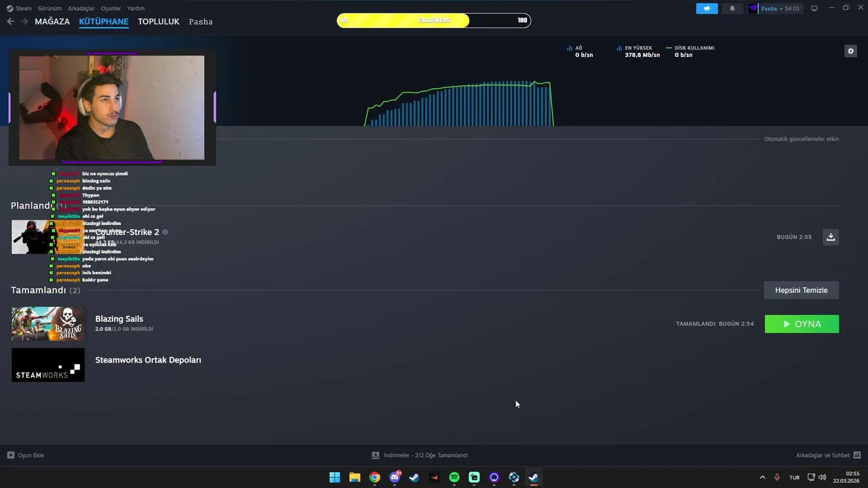The image size is (868, 488).
Task: Click the 'Tamamlandı (2)' section heading
Action: [x=45, y=290]
